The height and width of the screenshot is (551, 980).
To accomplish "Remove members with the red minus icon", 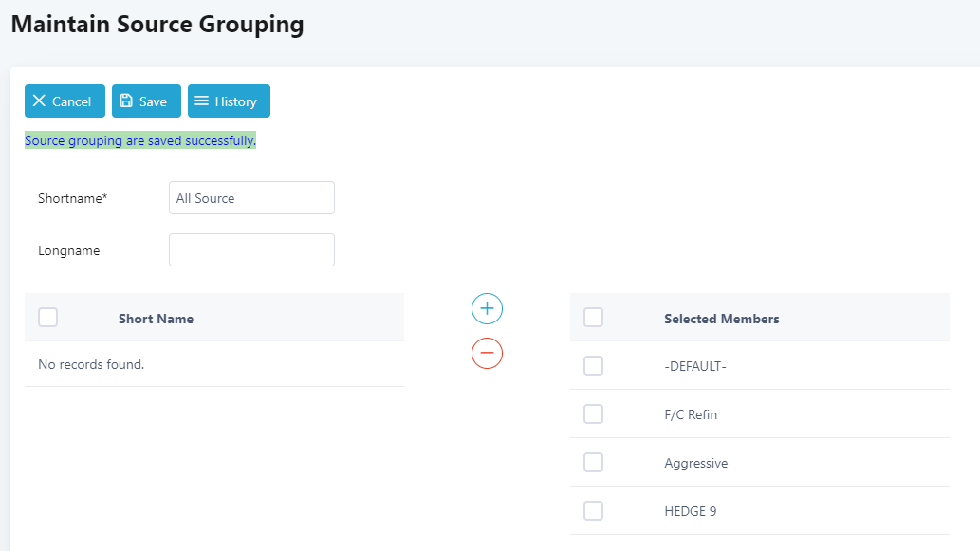I will point(487,353).
